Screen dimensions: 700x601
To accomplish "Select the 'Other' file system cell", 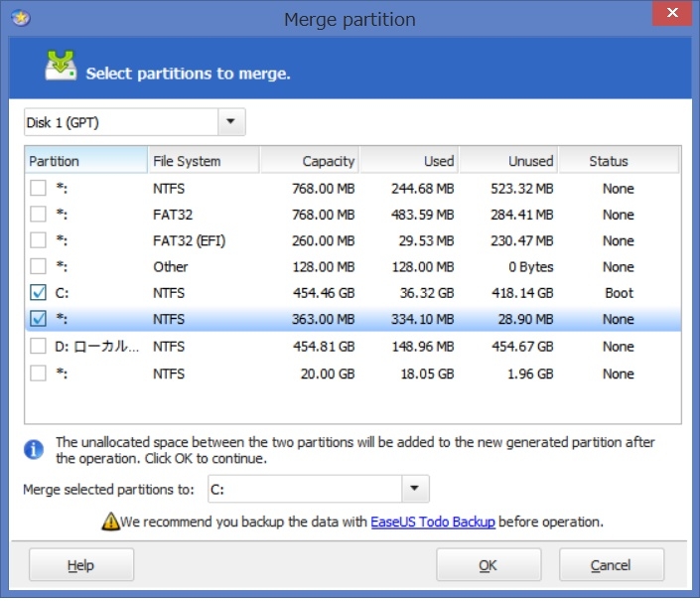I will point(170,267).
